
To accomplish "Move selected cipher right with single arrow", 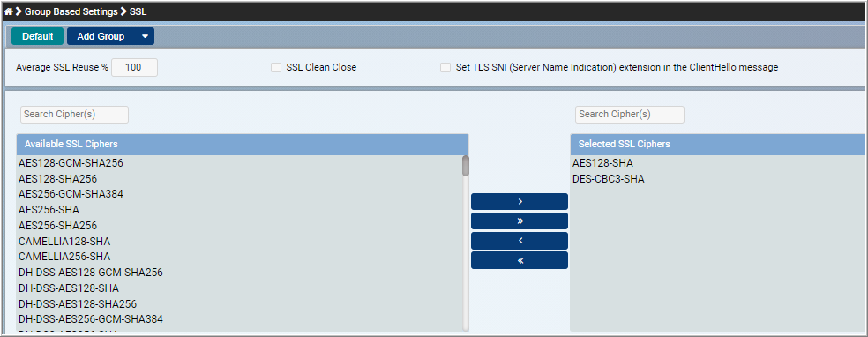I will pyautogui.click(x=520, y=202).
